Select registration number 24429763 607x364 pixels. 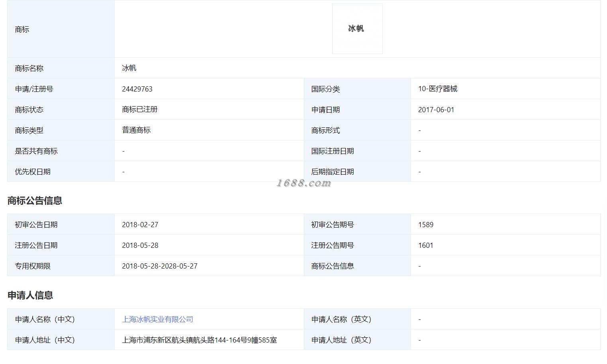(137, 89)
